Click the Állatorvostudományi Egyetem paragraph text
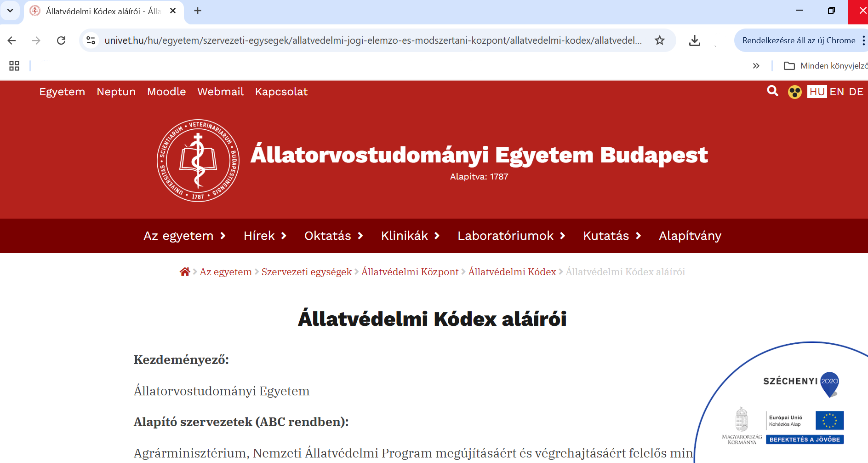Screen dimensions: 868x463 point(222,391)
